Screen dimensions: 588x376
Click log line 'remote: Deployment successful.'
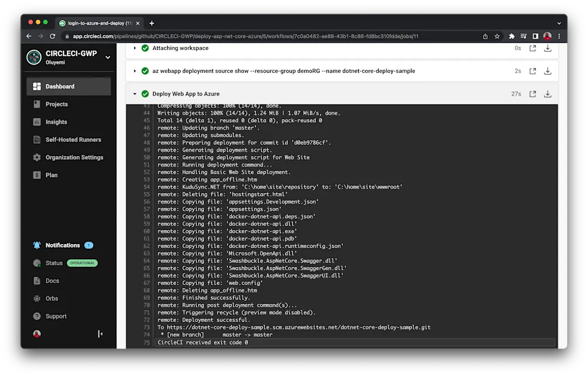[x=203, y=320]
